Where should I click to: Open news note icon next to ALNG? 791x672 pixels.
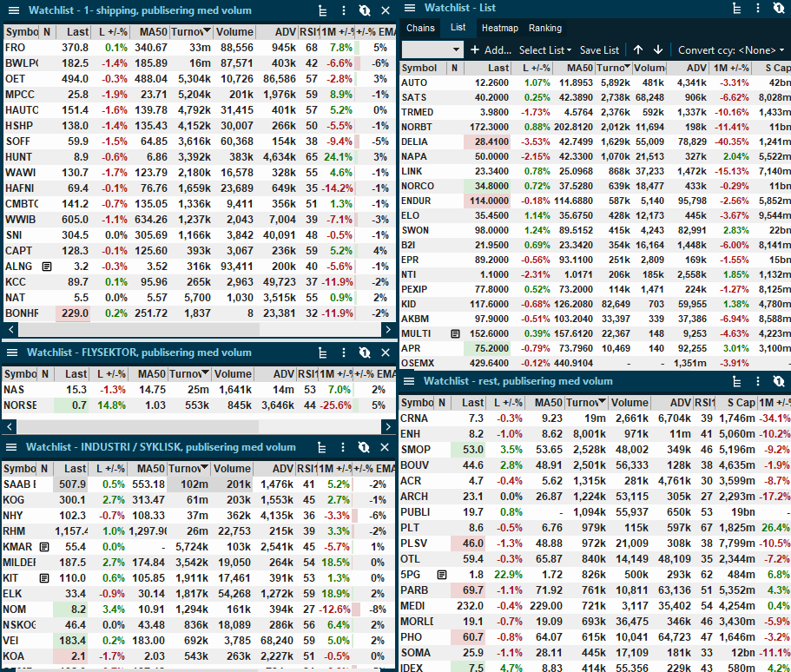point(47,267)
